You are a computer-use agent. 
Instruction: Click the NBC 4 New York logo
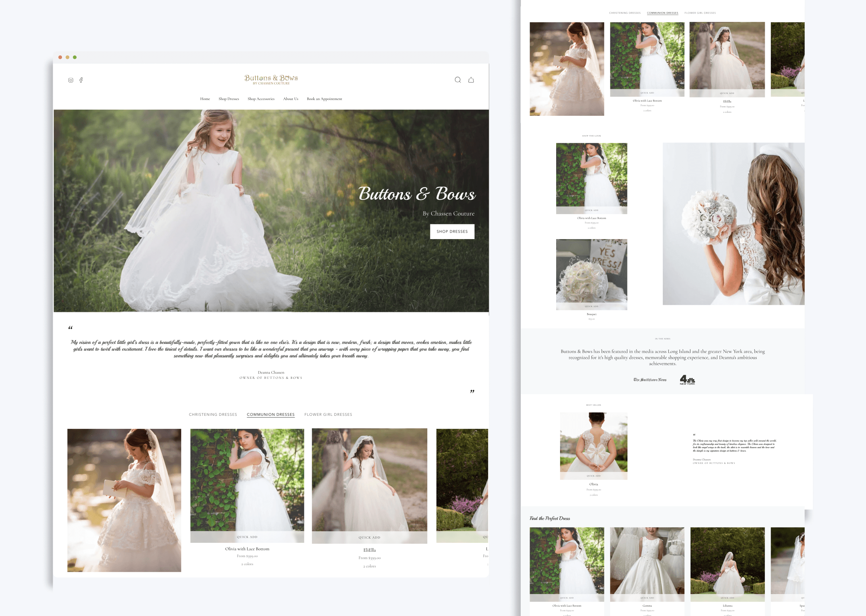point(687,380)
